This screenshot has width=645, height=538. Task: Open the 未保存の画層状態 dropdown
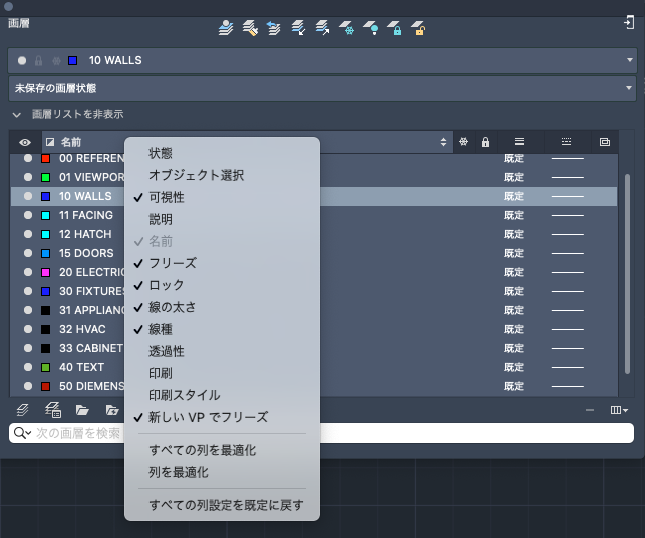[322, 88]
